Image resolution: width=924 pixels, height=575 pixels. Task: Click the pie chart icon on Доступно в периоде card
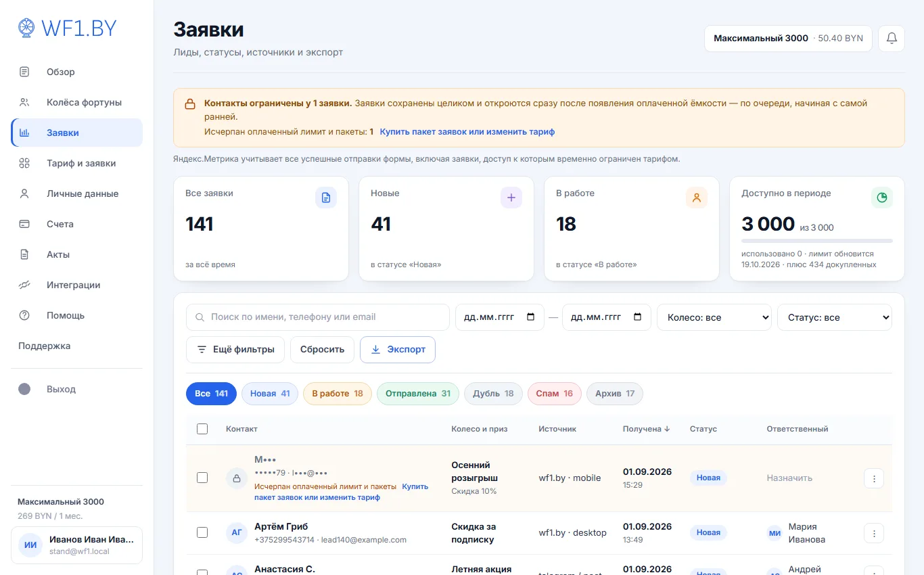[882, 198]
